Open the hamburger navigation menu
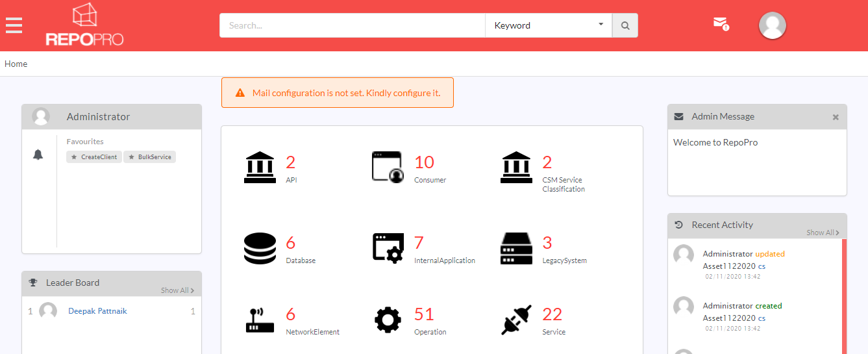Viewport: 868px width, 354px height. (14, 25)
